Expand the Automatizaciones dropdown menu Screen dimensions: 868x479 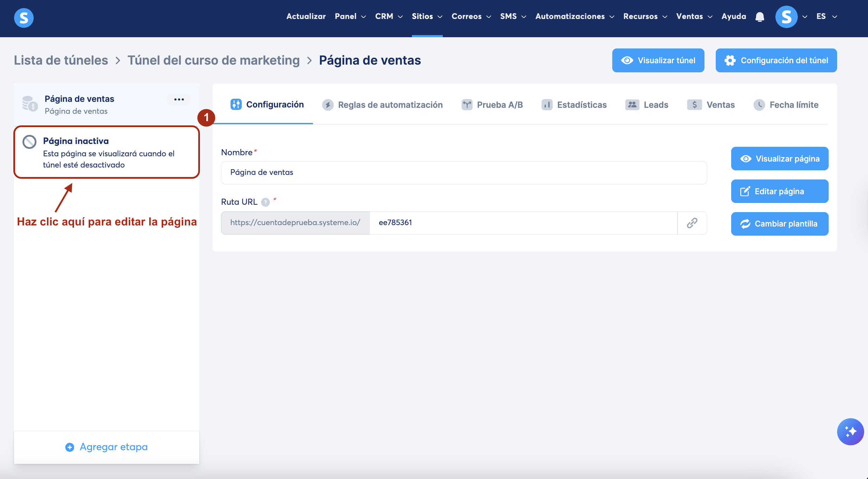[574, 17]
